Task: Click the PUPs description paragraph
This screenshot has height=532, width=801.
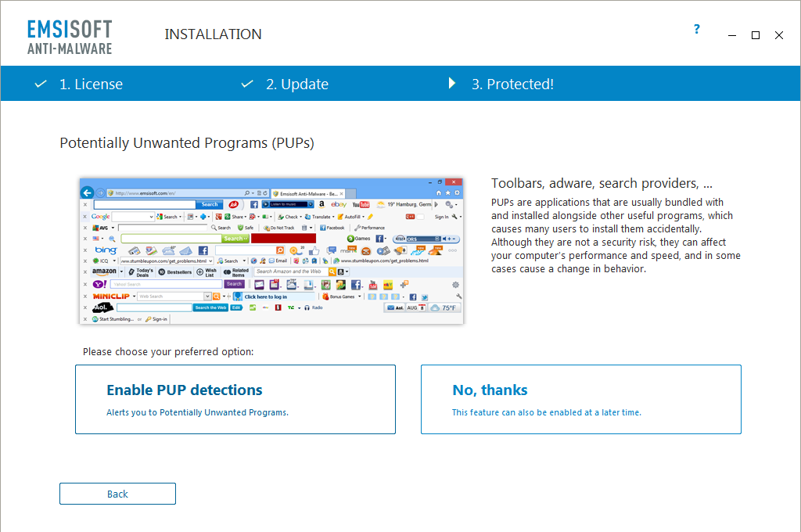Action: click(615, 235)
